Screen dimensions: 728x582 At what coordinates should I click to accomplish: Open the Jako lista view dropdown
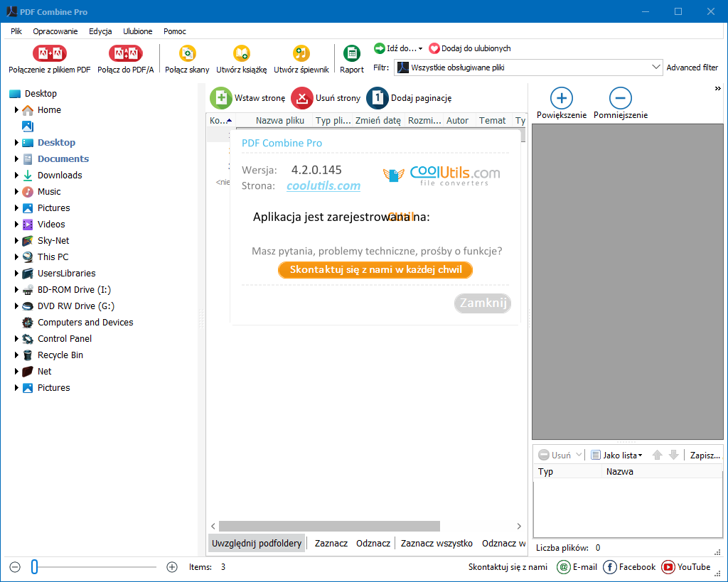pos(616,455)
